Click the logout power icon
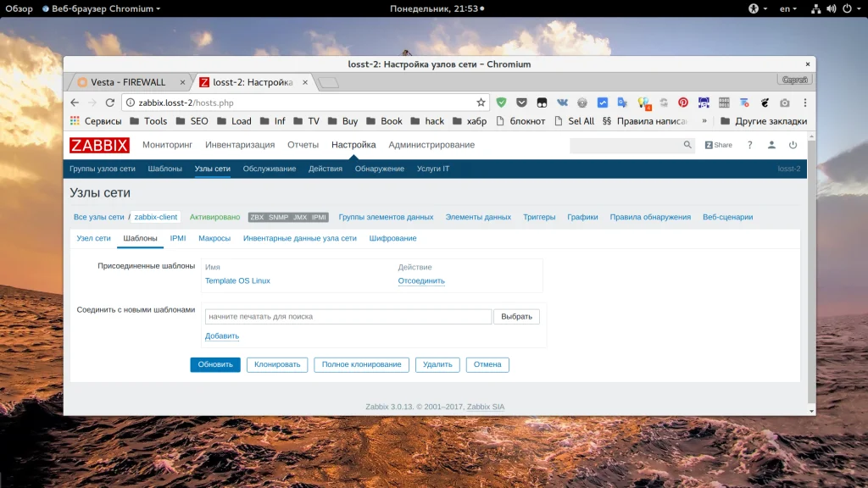Viewport: 868px width, 488px height. (793, 145)
